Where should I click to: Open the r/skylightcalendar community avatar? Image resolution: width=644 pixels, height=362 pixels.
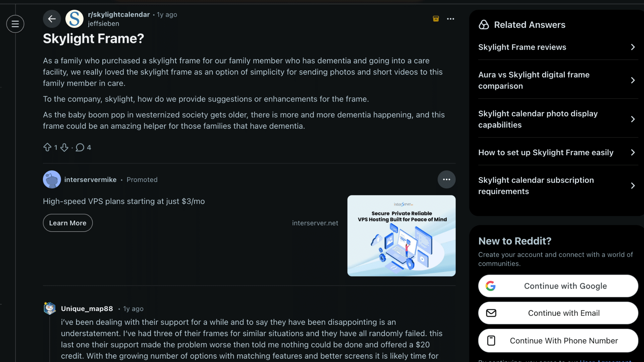[x=74, y=19]
